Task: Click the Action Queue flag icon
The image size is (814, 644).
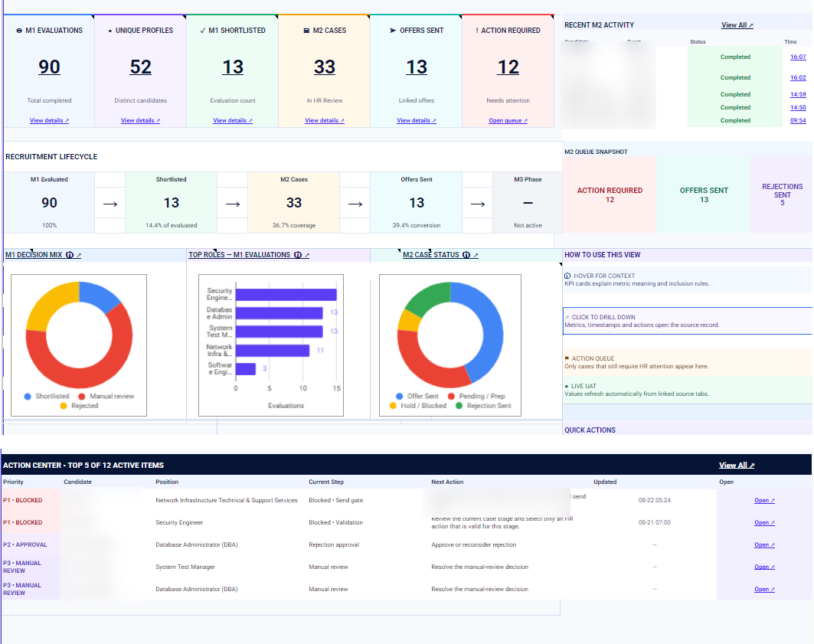Action: coord(567,358)
